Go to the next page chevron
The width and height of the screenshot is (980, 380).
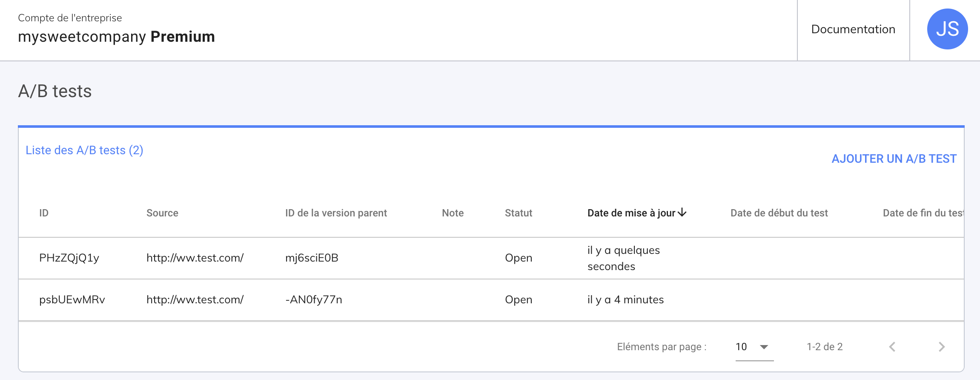pyautogui.click(x=941, y=347)
